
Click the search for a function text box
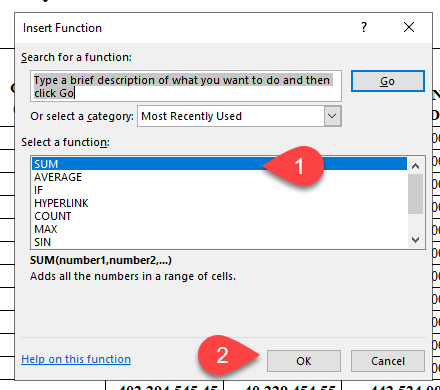click(186, 86)
